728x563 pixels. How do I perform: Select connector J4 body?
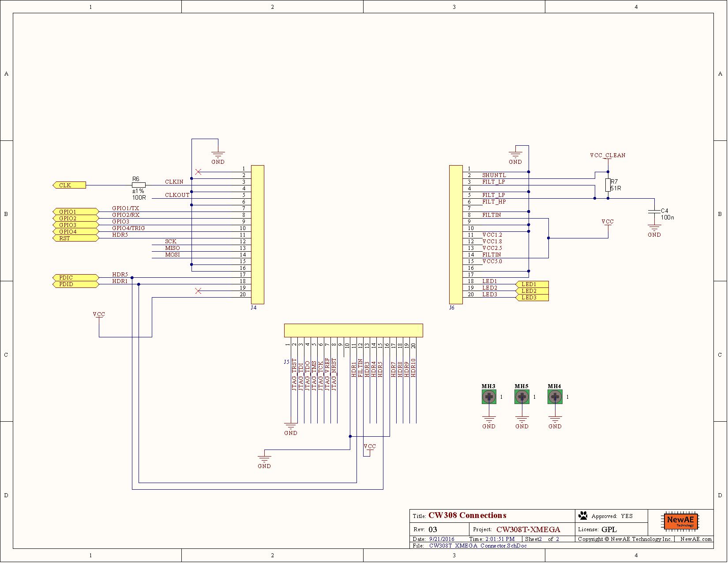tap(258, 235)
